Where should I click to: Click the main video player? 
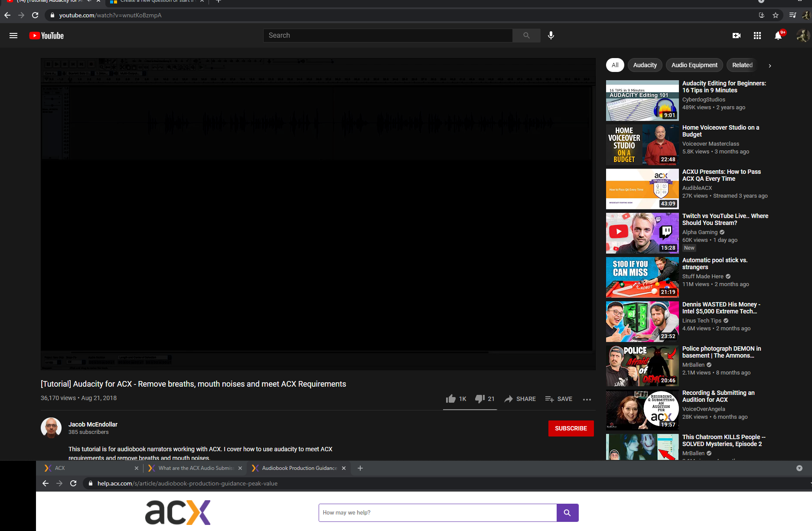[x=318, y=214]
